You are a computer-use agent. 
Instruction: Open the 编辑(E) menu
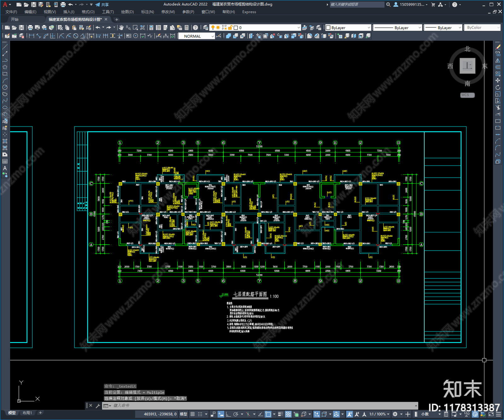(30, 12)
